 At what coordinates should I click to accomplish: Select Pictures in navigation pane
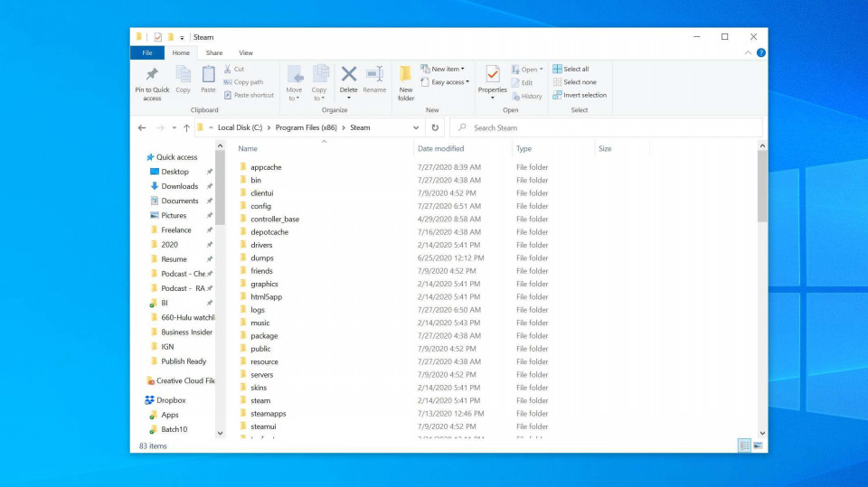[174, 215]
